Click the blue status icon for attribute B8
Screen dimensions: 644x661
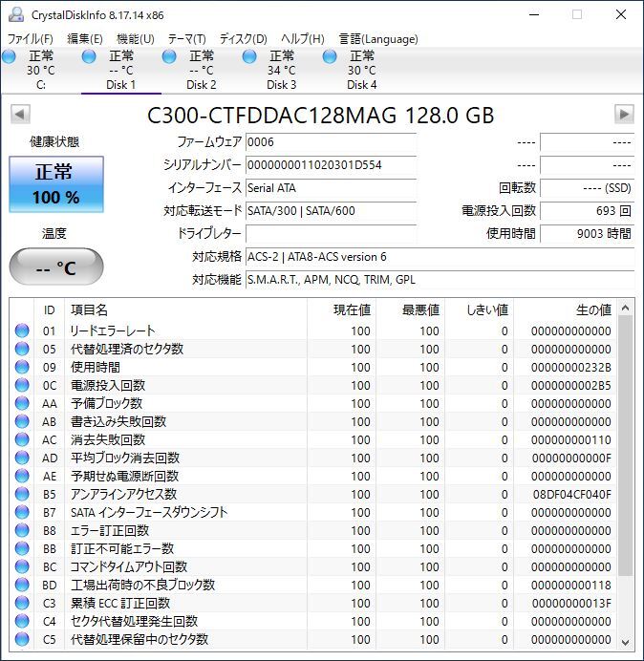pos(22,530)
